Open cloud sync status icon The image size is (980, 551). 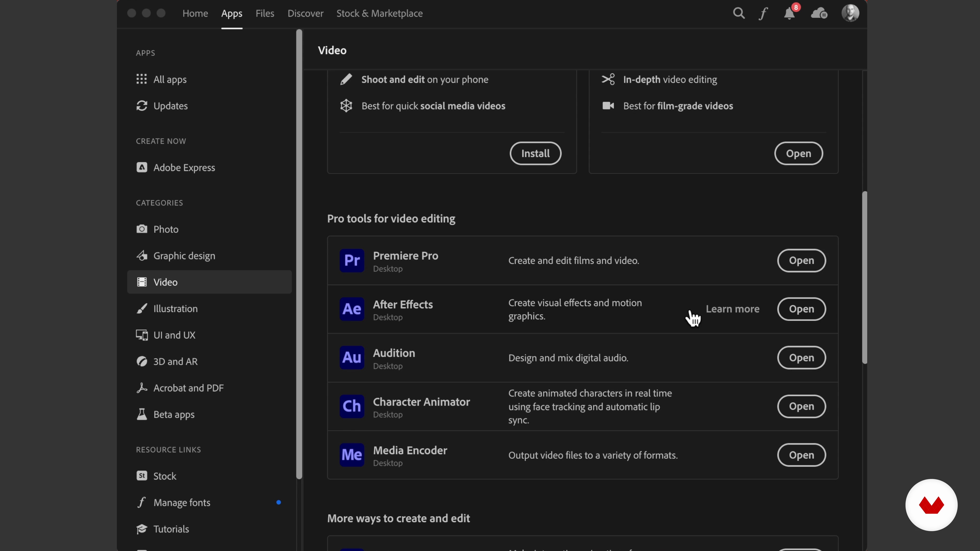819,13
